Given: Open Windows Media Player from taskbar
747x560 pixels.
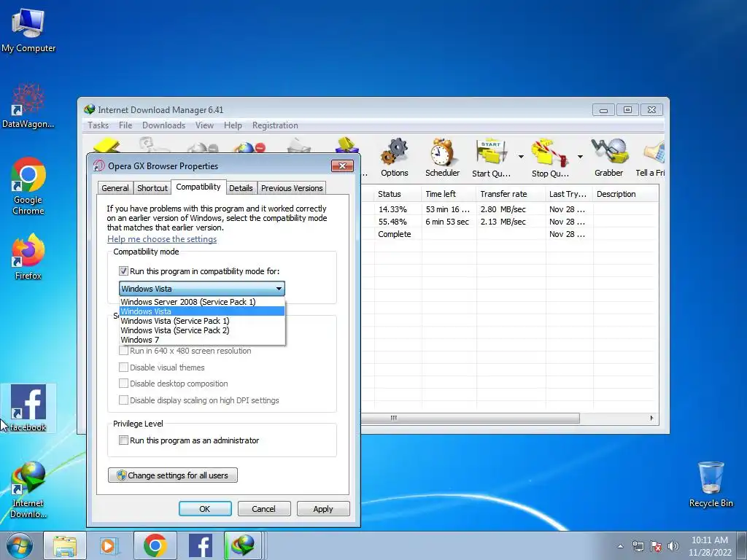Looking at the screenshot, I should [109, 545].
